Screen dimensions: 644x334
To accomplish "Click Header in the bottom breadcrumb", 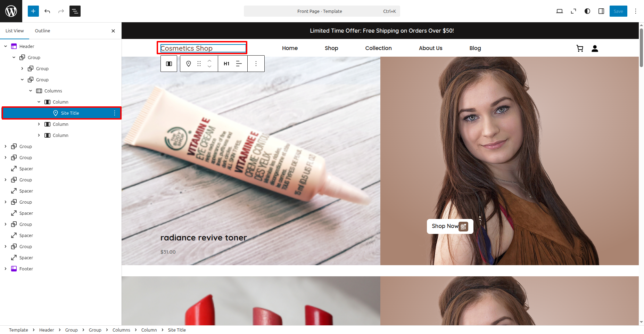I will tap(47, 330).
